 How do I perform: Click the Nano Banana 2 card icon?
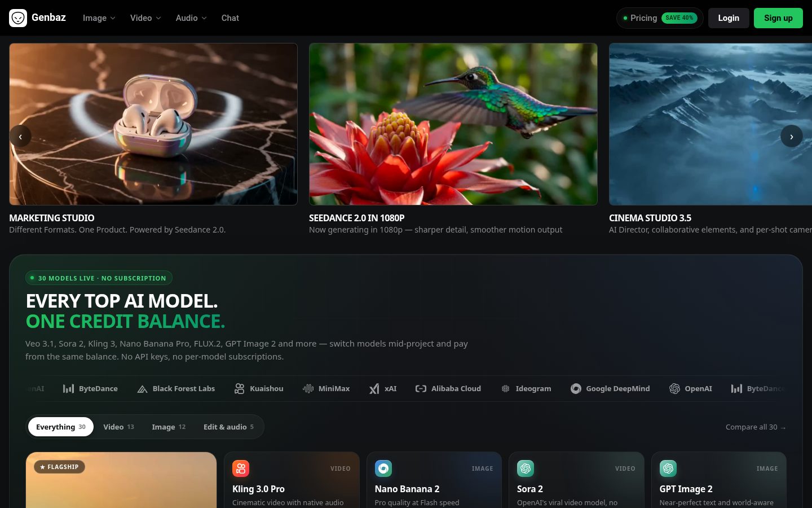pos(383,468)
